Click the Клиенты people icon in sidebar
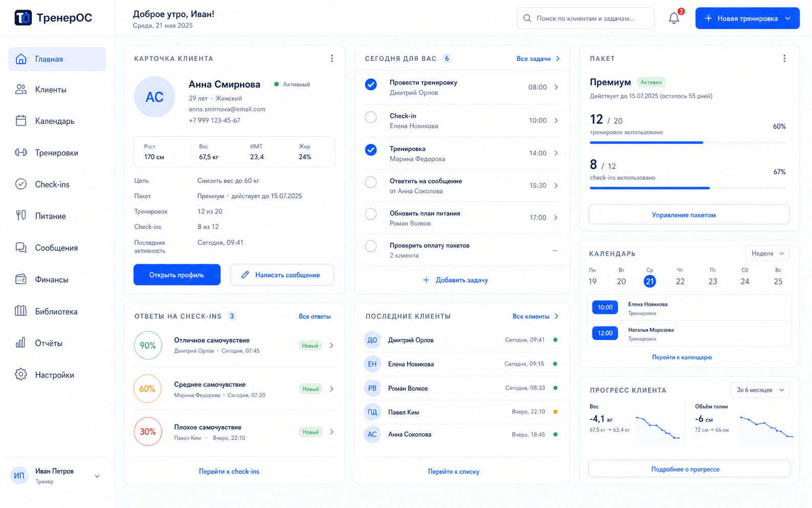 pyautogui.click(x=21, y=90)
